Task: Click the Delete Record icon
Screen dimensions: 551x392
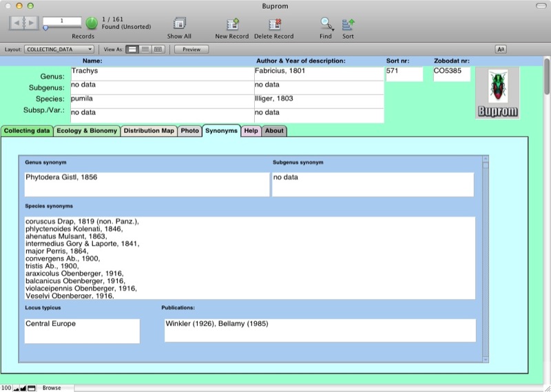Action: [x=273, y=24]
